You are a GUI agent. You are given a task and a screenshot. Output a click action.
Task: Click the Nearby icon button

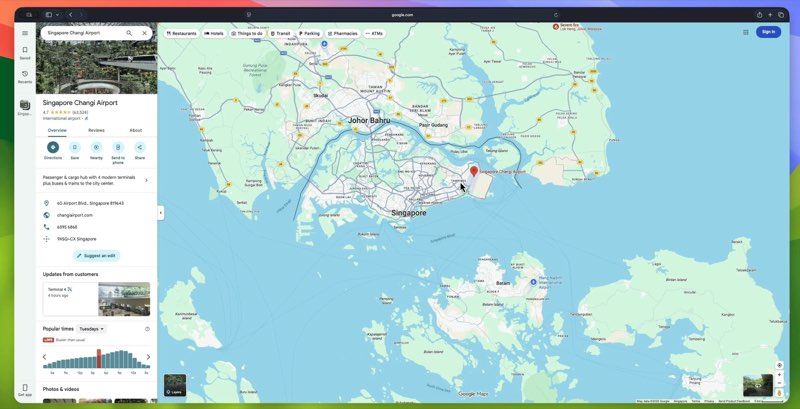[x=96, y=147]
